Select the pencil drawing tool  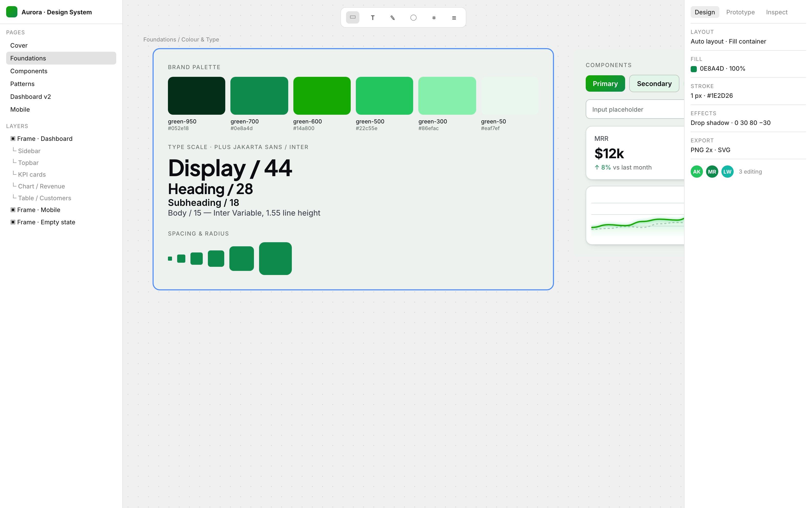pos(393,17)
